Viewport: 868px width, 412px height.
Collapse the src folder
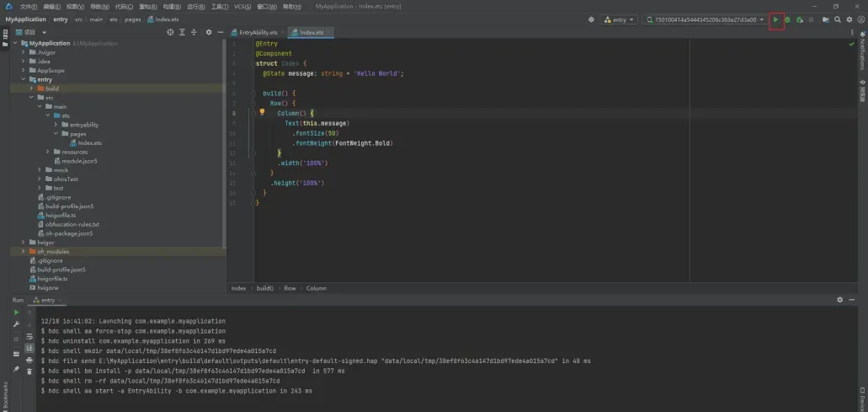coord(31,98)
